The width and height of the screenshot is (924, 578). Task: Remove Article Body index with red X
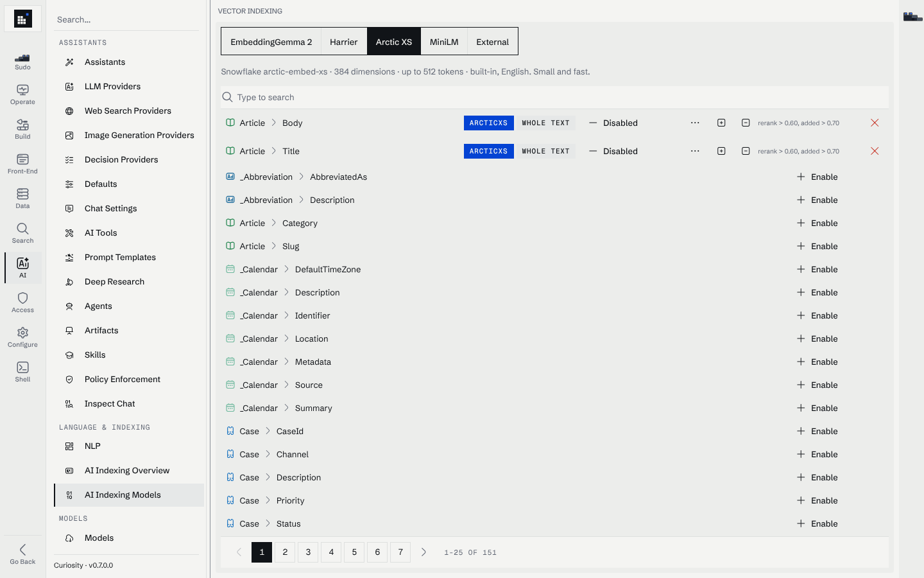click(x=875, y=123)
